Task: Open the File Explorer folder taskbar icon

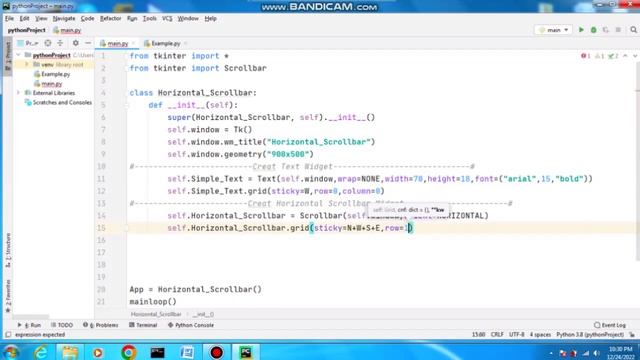Action: pyautogui.click(x=70, y=352)
